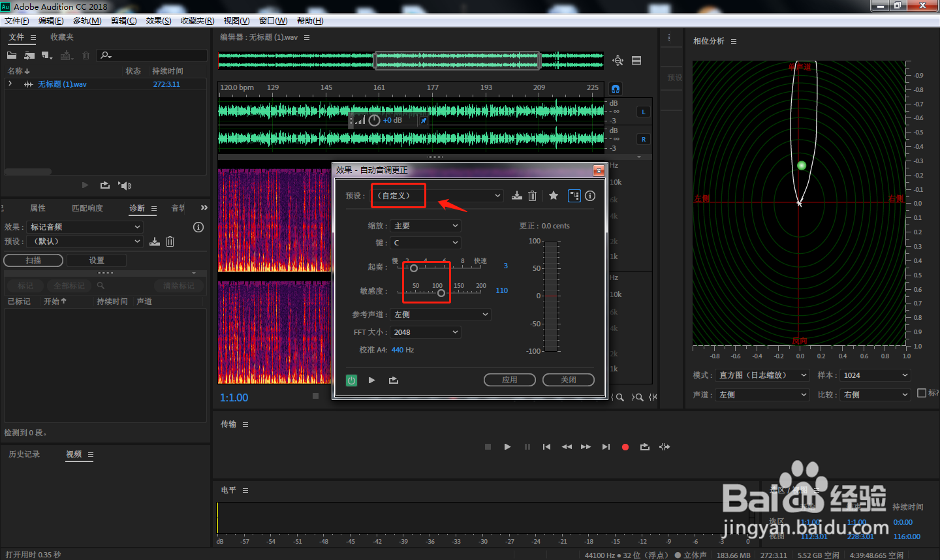
Task: Click zoom navigator icon beside overview
Action: click(x=618, y=61)
